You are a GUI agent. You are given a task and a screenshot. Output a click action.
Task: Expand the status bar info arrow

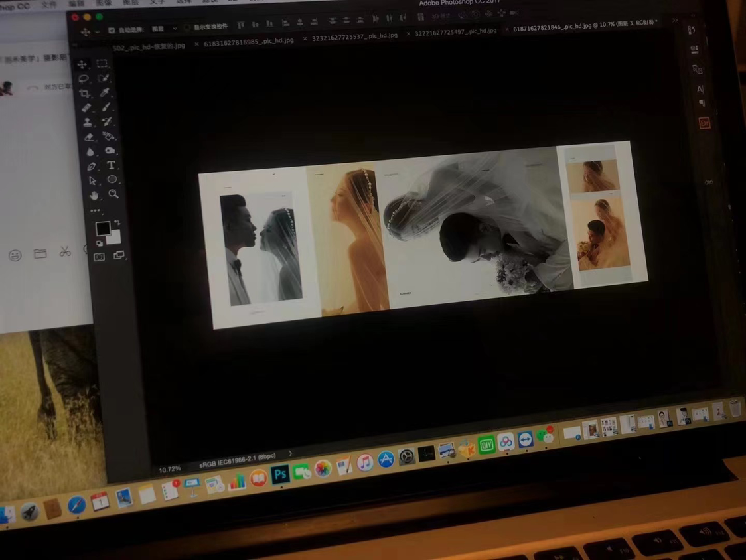tap(290, 453)
